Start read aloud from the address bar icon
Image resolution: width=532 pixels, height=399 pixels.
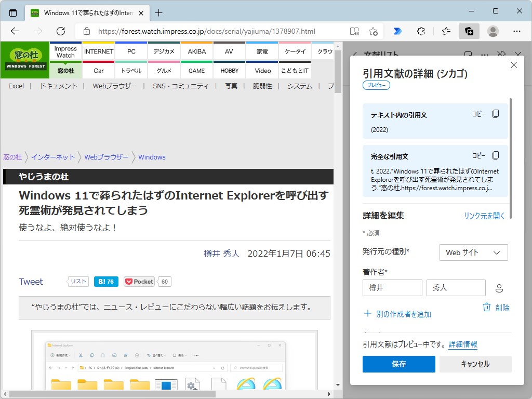pyautogui.click(x=354, y=31)
